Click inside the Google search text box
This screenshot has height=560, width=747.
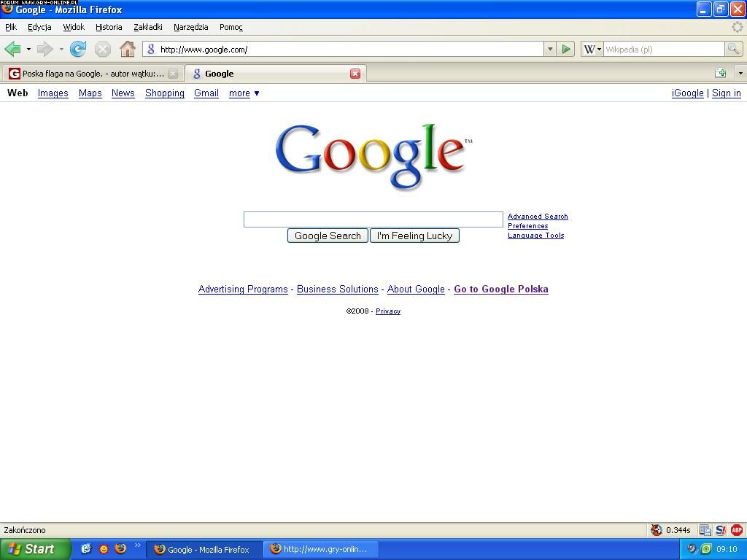pos(373,219)
